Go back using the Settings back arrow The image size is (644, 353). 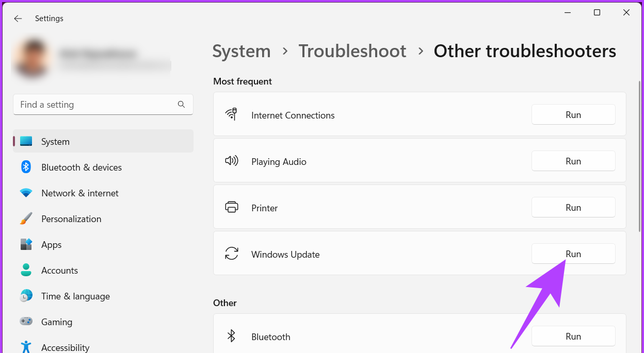18,19
